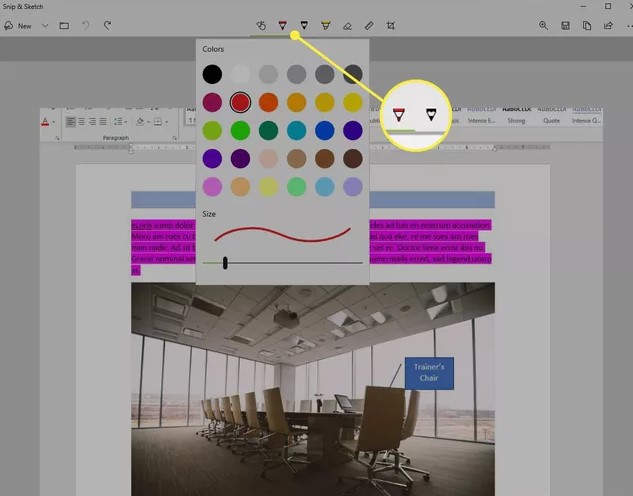Open a file using the folder icon
Screen dimensions: 633x496
(x=64, y=26)
